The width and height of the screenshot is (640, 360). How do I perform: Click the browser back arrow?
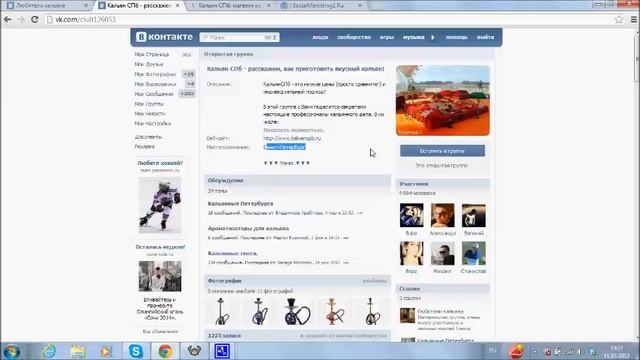[7, 19]
